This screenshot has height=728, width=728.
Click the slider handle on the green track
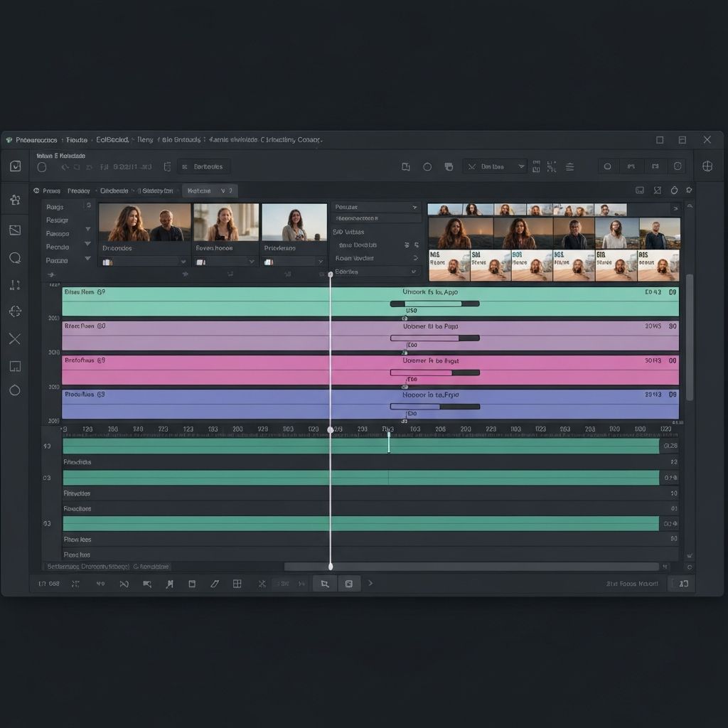[x=461, y=304]
